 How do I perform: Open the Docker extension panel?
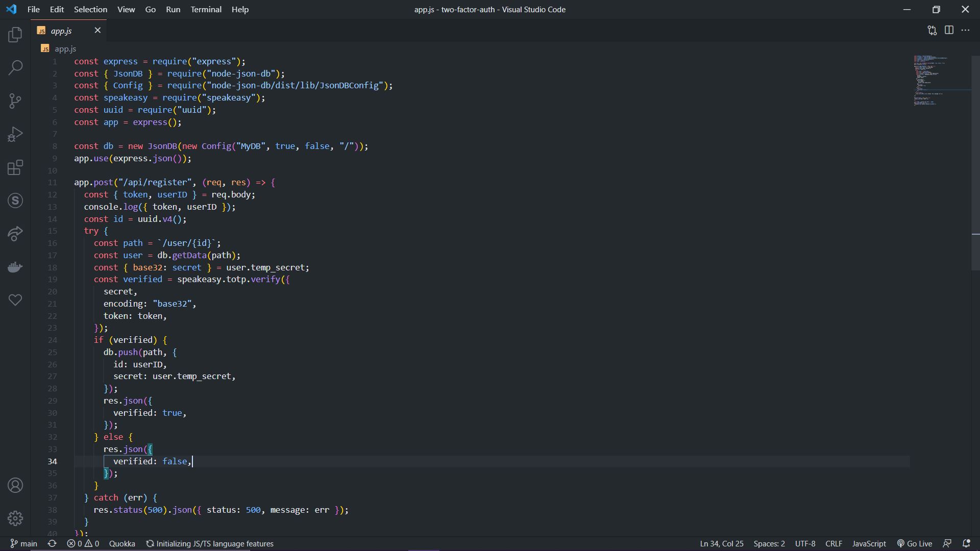point(15,267)
